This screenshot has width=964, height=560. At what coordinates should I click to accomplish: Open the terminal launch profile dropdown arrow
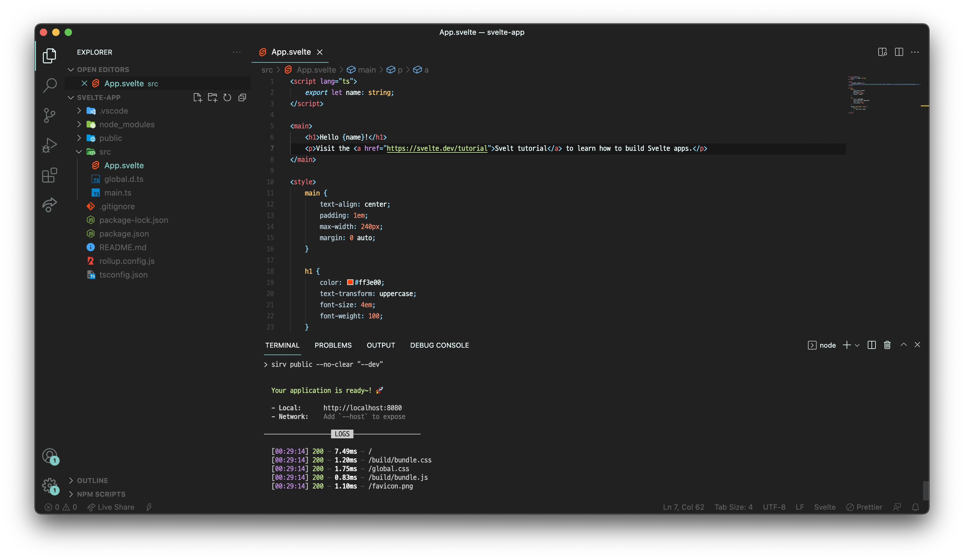point(857,345)
